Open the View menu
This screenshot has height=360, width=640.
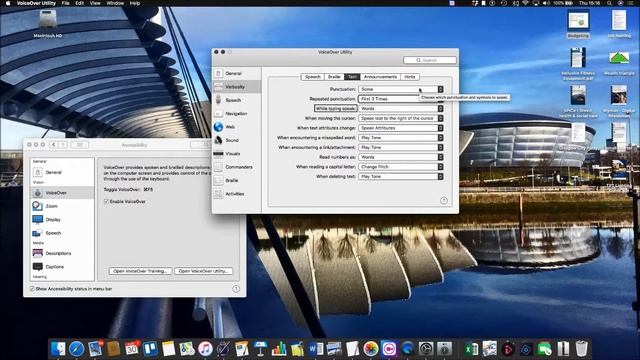point(95,3)
